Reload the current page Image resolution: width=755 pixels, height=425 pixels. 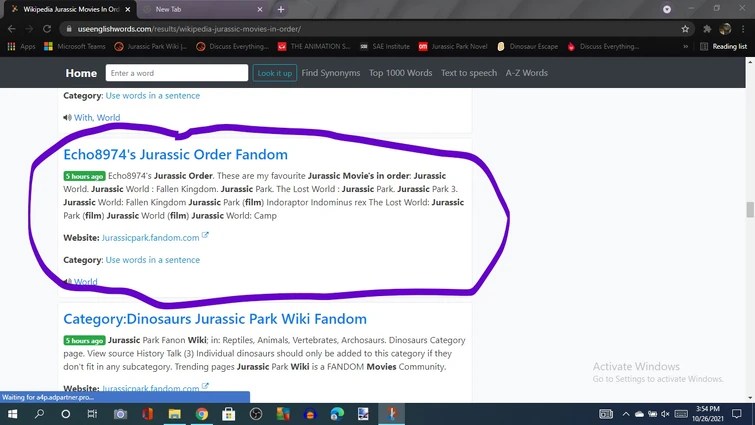pyautogui.click(x=47, y=29)
